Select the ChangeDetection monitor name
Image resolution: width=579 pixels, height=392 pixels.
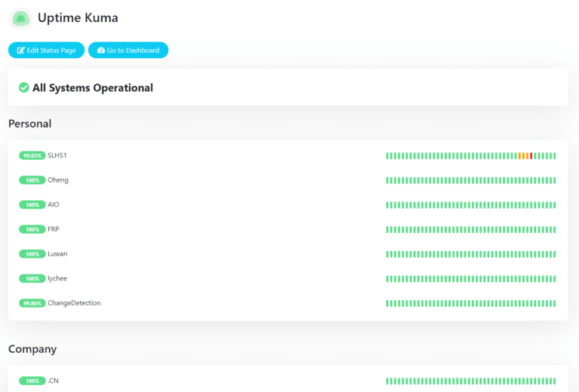click(74, 303)
